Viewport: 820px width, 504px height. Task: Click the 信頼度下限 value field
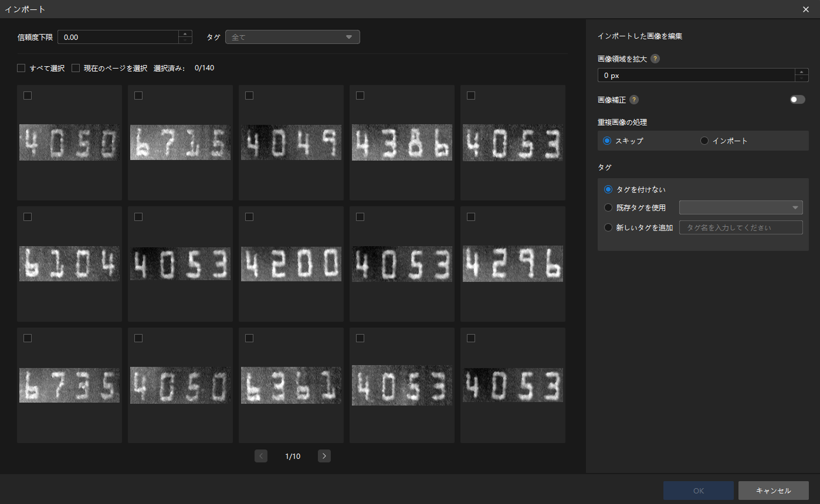[x=118, y=37]
